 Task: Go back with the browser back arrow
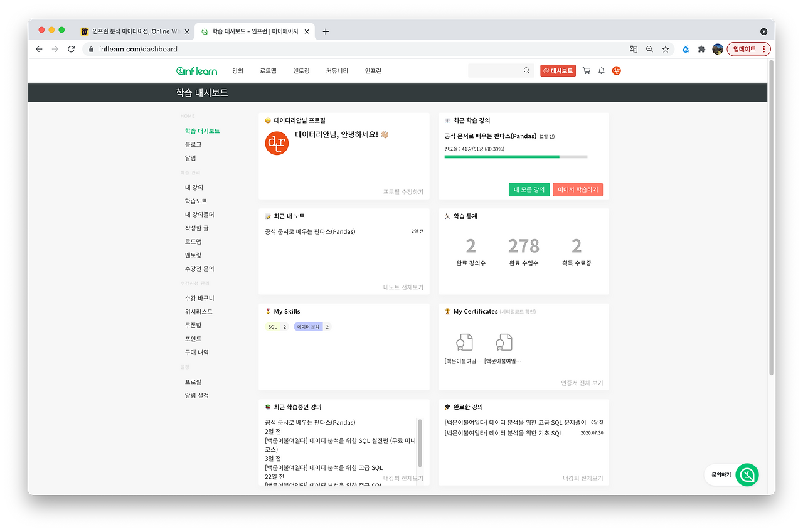click(x=39, y=49)
